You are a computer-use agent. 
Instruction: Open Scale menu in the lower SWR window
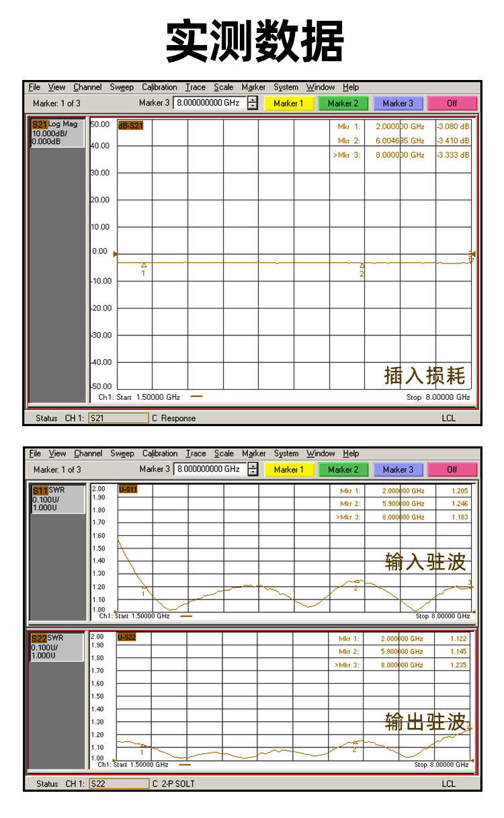[224, 454]
